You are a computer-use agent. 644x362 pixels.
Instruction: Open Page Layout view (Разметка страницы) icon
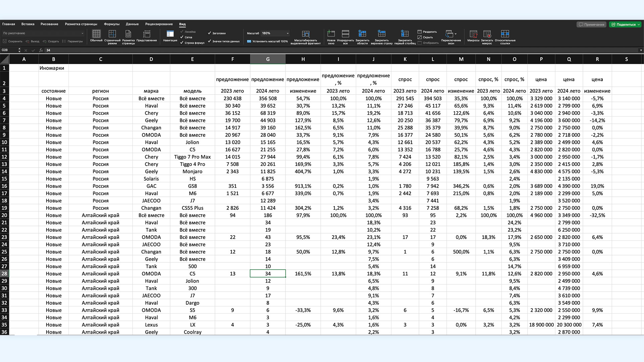click(x=128, y=37)
